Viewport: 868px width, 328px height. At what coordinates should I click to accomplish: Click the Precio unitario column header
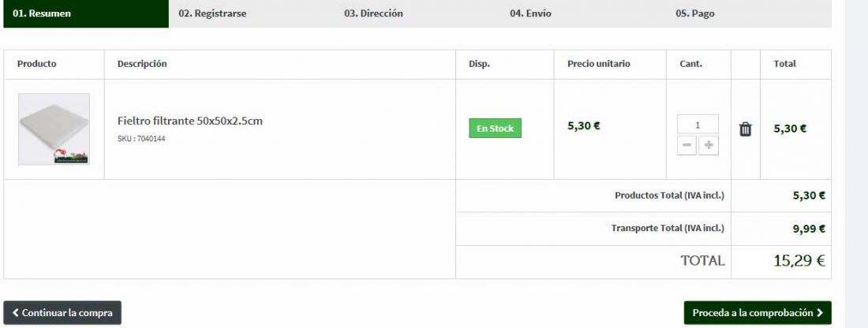[x=598, y=64]
